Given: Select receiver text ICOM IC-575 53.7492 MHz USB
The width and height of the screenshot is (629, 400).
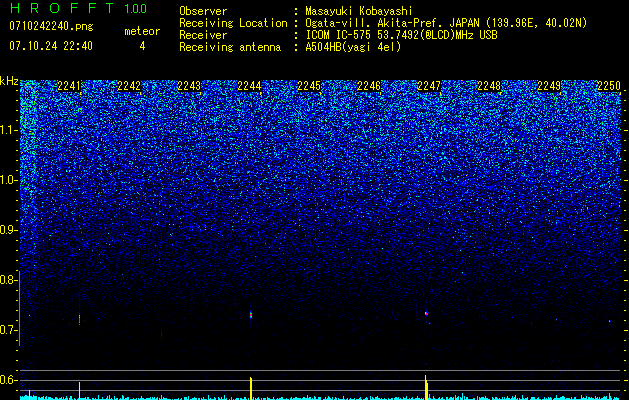Looking at the screenshot, I should click(401, 35).
